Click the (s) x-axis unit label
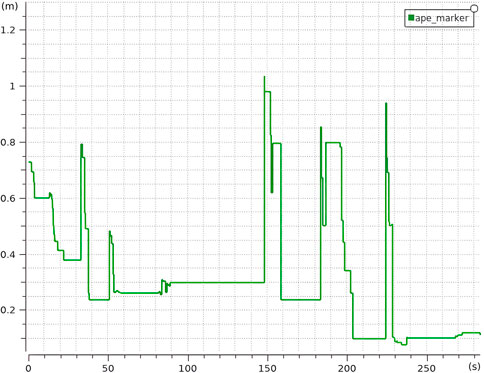Screen dimensions: 484x373 tap(475, 366)
